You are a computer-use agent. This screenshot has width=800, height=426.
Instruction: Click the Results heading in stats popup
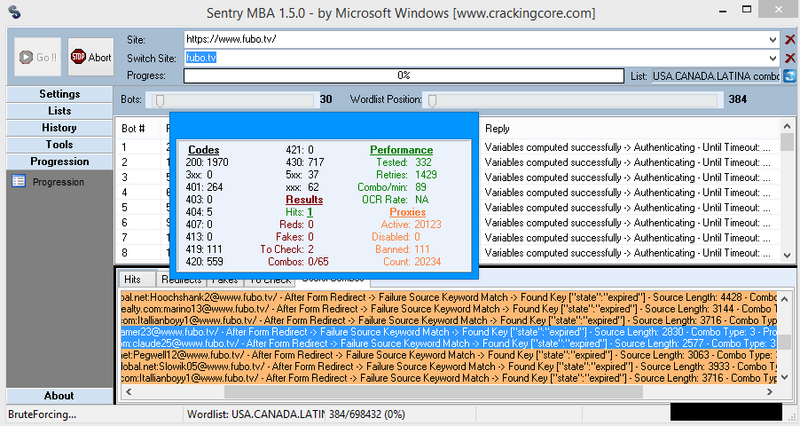(x=304, y=199)
